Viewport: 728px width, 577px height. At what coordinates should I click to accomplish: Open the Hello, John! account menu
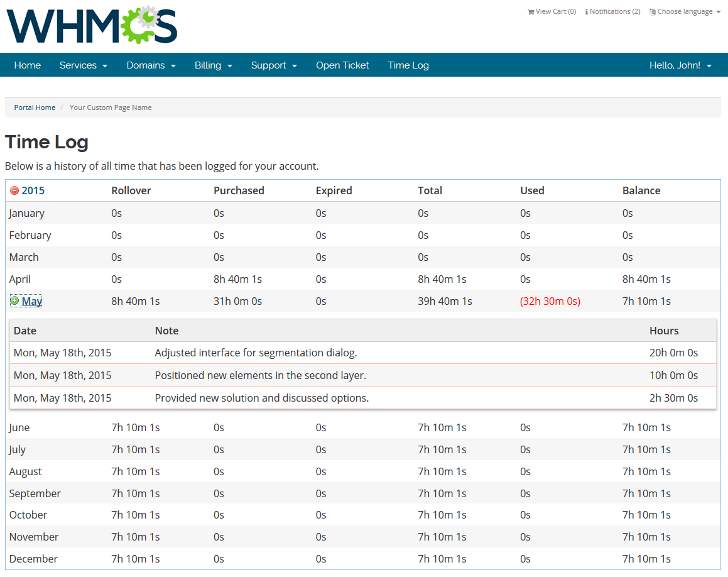tap(680, 65)
